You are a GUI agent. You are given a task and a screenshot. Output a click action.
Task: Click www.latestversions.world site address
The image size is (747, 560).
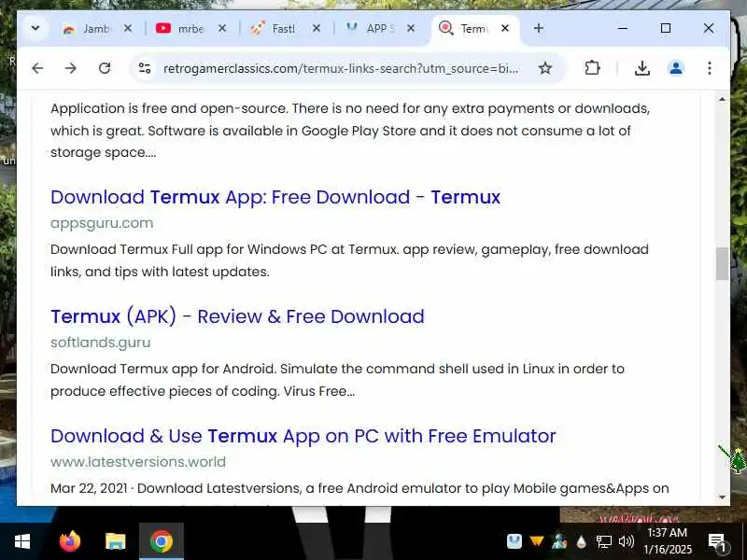point(138,462)
